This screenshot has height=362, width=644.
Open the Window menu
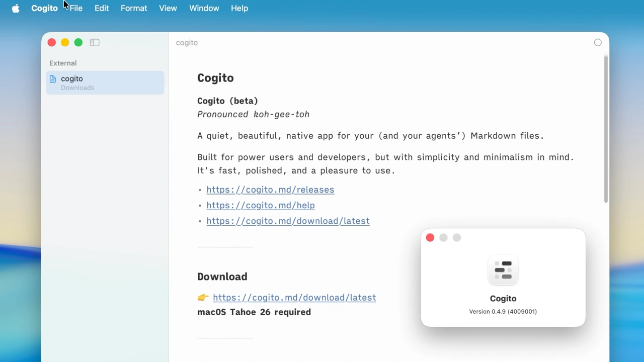click(204, 9)
